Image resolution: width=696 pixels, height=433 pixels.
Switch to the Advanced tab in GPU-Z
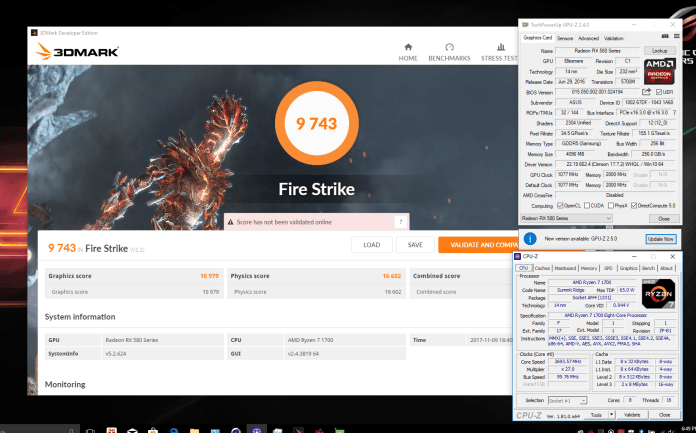point(588,38)
